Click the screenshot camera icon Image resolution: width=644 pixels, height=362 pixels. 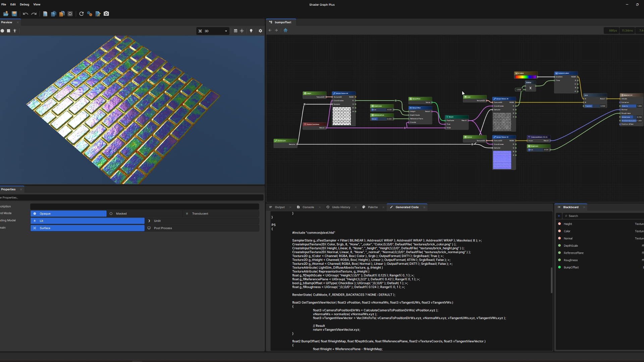click(x=106, y=14)
